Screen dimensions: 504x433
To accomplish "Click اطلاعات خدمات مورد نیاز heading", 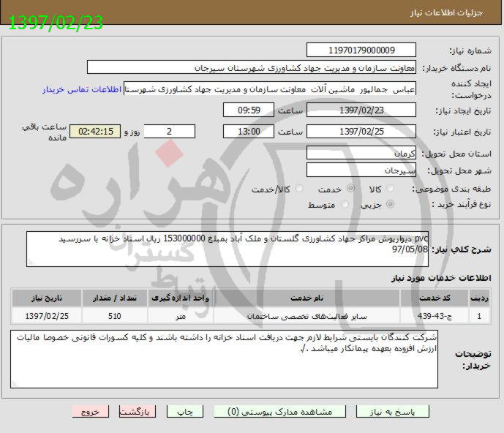I will pyautogui.click(x=441, y=278).
